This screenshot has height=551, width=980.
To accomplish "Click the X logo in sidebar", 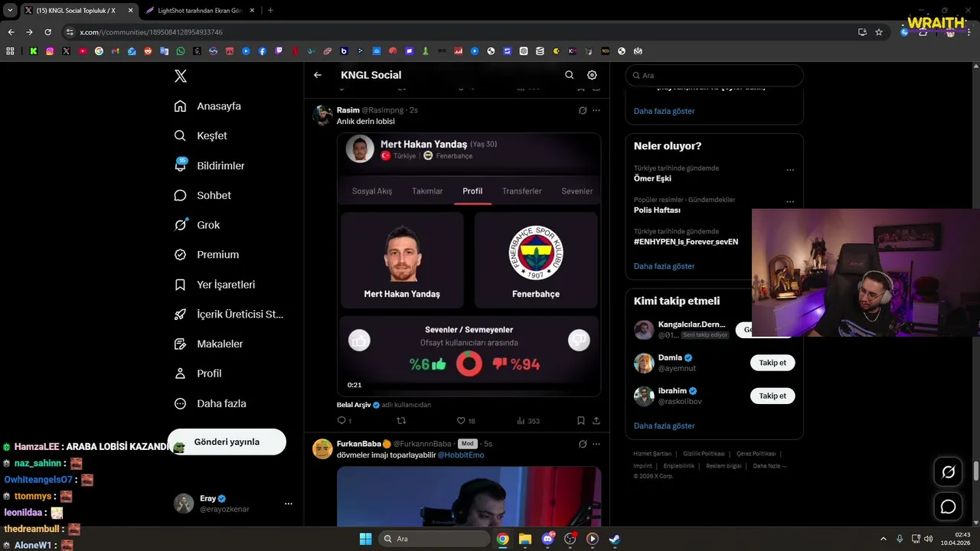I will 181,76.
